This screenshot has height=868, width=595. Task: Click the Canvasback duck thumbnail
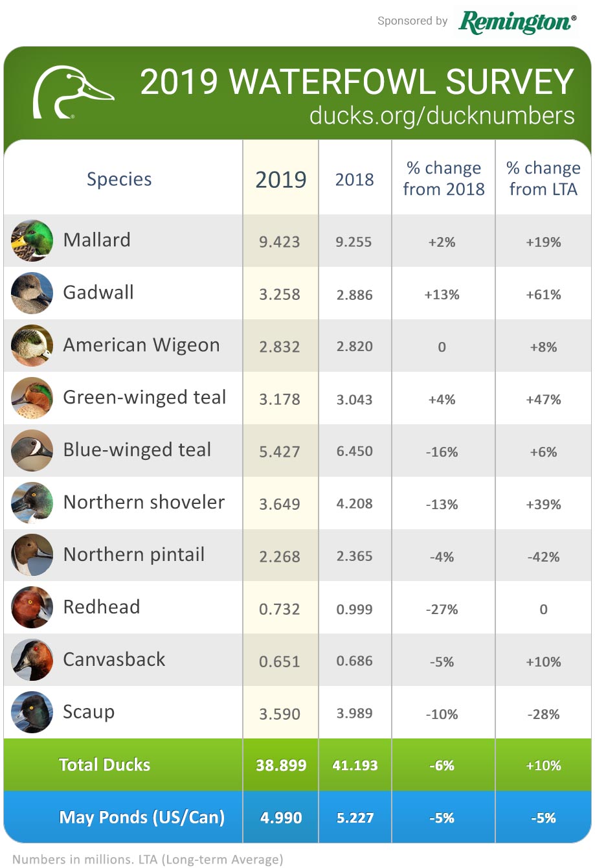[x=32, y=661]
